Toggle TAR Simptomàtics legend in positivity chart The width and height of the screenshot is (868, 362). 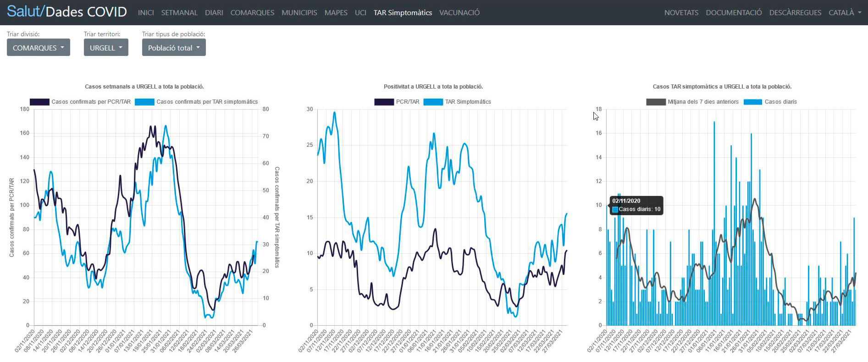pyautogui.click(x=433, y=102)
